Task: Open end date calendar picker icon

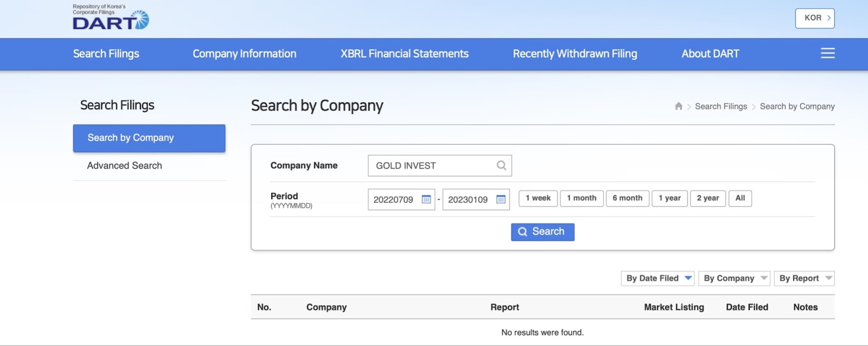Action: click(501, 200)
